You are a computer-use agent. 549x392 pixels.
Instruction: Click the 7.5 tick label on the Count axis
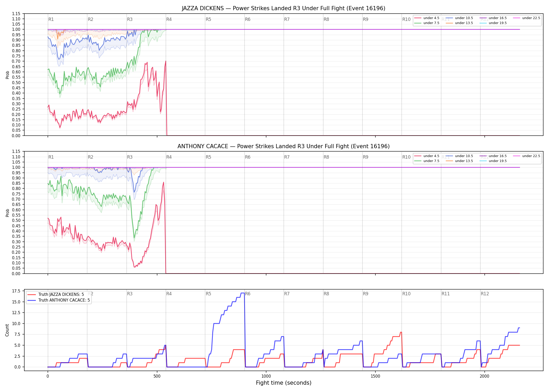(x=17, y=334)
